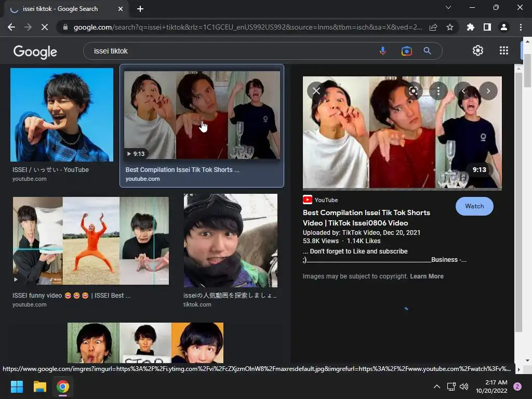Screen dimensions: 532x399
Task: Click the ISSEI / いっせい - YouTube caption
Action: (50, 170)
